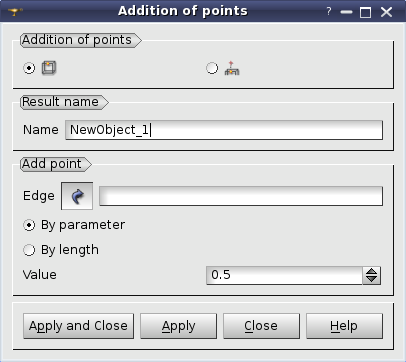406x362 pixels.
Task: Maximize the Addition of points dialog
Action: coord(366,12)
